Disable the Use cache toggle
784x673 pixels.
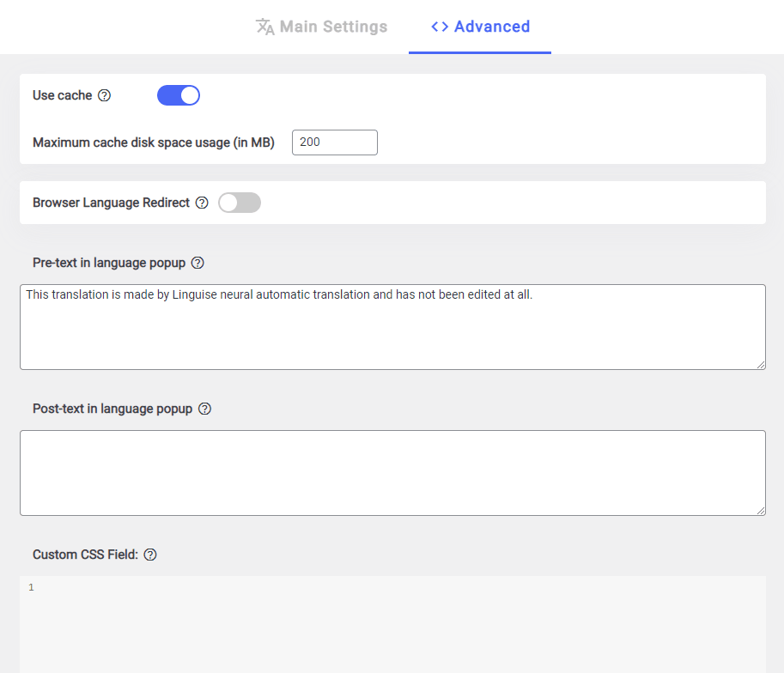click(x=179, y=95)
